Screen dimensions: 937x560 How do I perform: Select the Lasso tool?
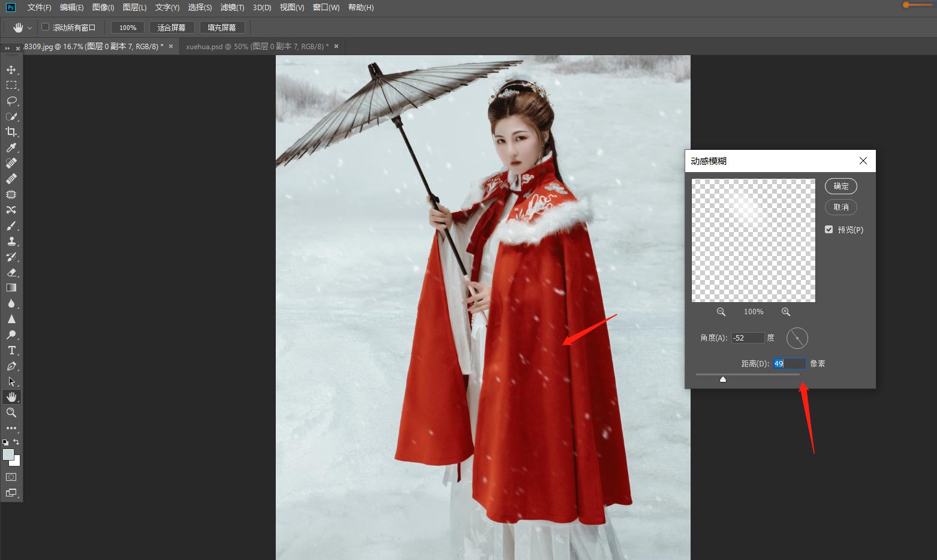point(11,101)
